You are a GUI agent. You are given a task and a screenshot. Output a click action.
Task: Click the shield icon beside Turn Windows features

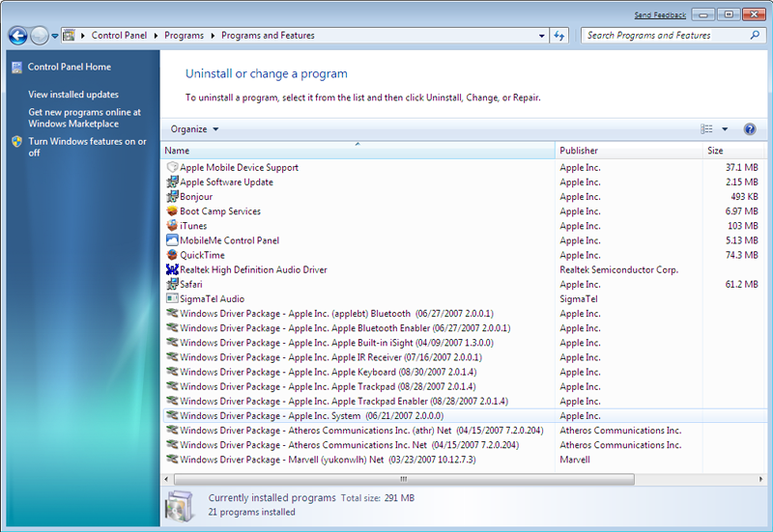16,142
